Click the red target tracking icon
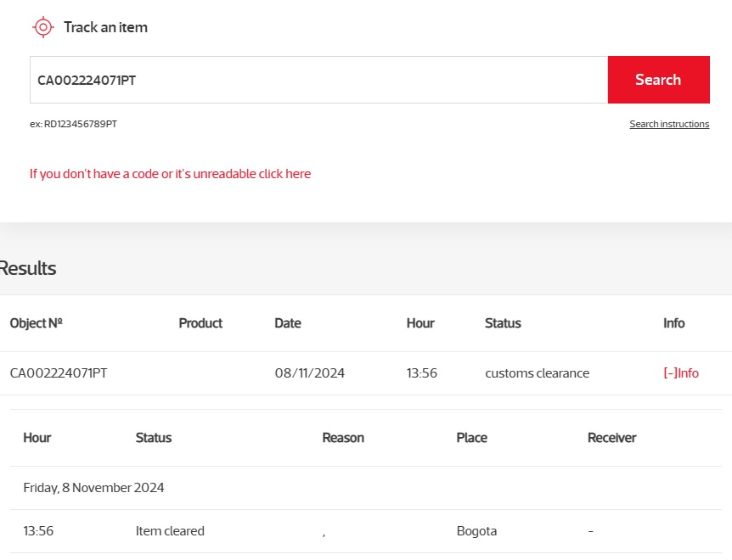This screenshot has width=732, height=560. tap(43, 27)
